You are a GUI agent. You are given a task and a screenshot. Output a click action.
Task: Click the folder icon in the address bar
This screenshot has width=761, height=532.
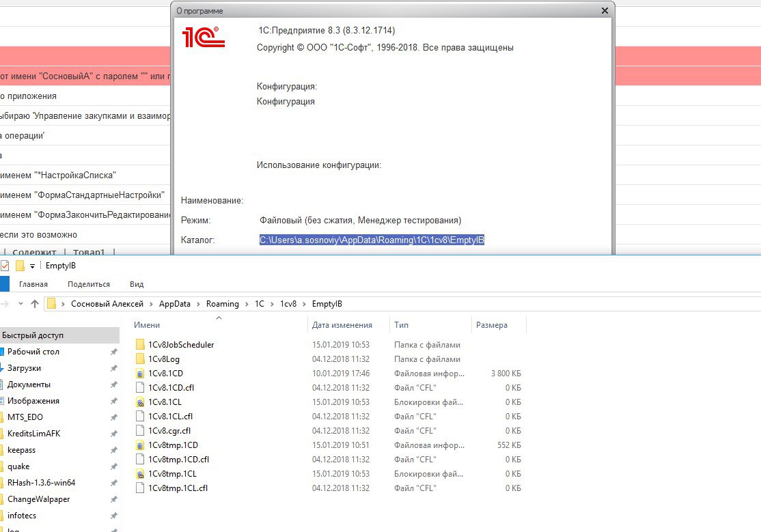coord(51,304)
